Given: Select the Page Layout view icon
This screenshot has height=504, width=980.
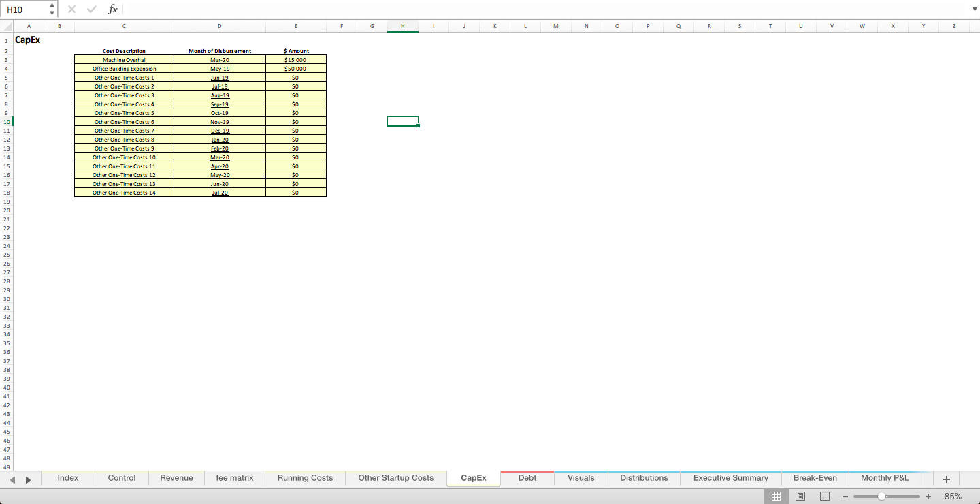Looking at the screenshot, I should click(800, 496).
